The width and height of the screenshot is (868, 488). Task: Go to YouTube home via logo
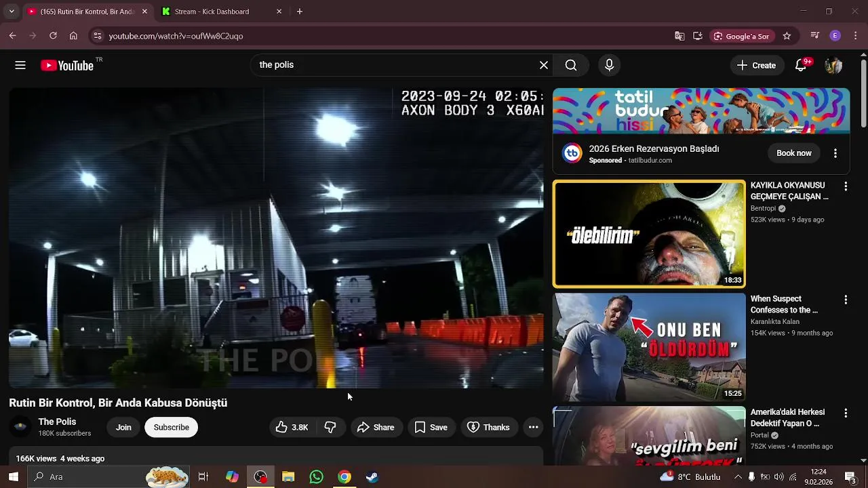point(66,65)
